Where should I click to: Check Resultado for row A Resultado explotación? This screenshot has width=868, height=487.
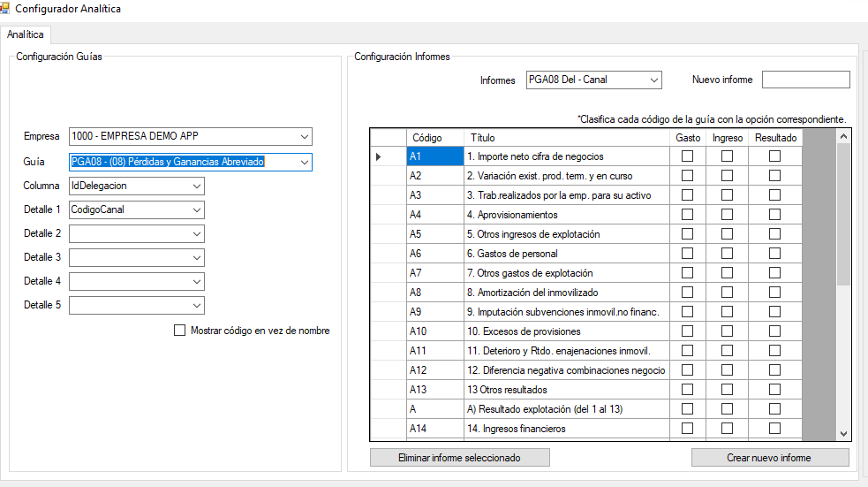pyautogui.click(x=775, y=409)
